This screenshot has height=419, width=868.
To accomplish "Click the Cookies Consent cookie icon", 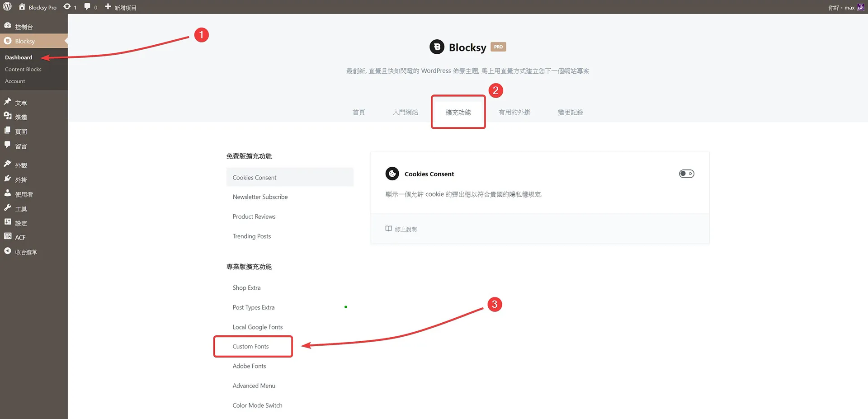I will [392, 174].
